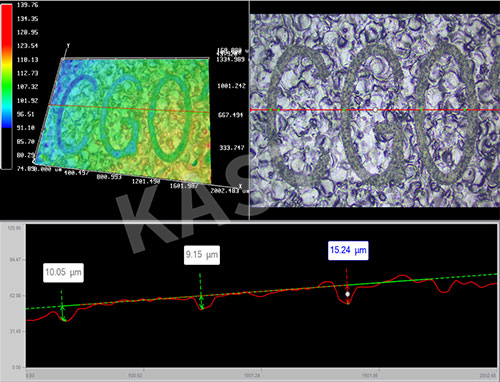500x382 pixels.
Task: Click the X axis label in 3D view
Action: click(x=240, y=186)
